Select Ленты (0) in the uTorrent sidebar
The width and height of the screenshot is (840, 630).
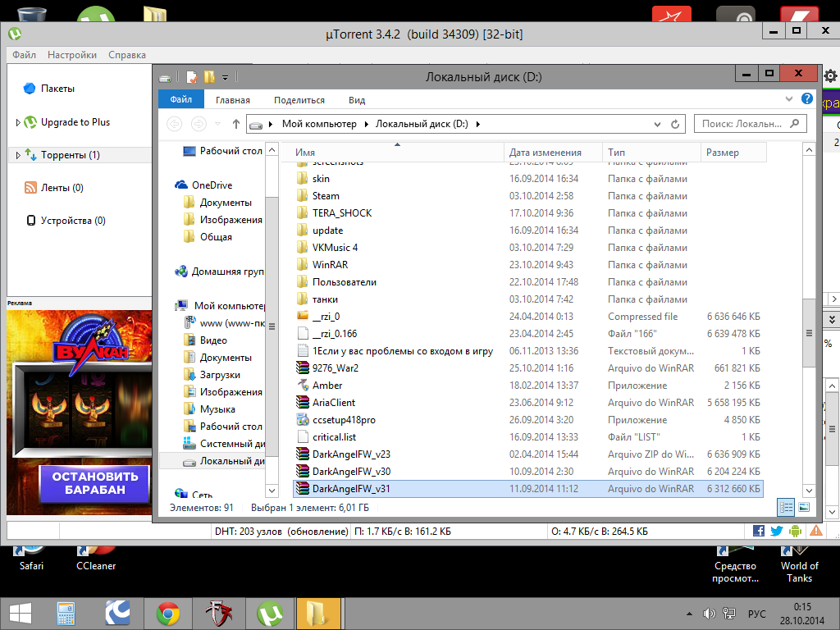(x=62, y=188)
